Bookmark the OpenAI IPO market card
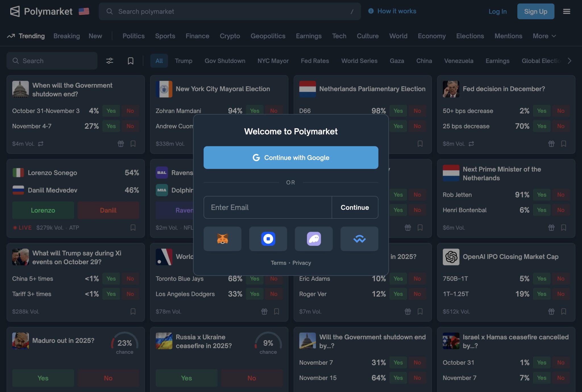The height and width of the screenshot is (392, 582). coord(564,312)
